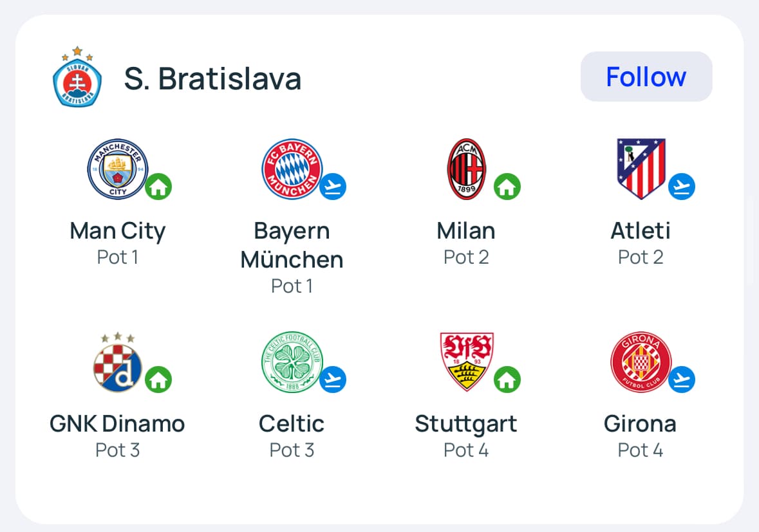Click the home badge beside Man City
The height and width of the screenshot is (532, 759).
click(x=158, y=187)
